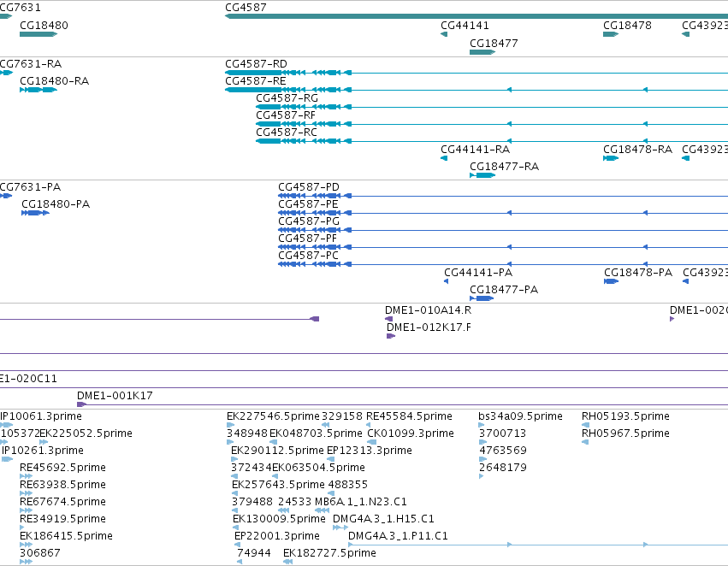The width and height of the screenshot is (728, 566).
Task: Click the CG4587 gene bar
Action: [x=476, y=16]
